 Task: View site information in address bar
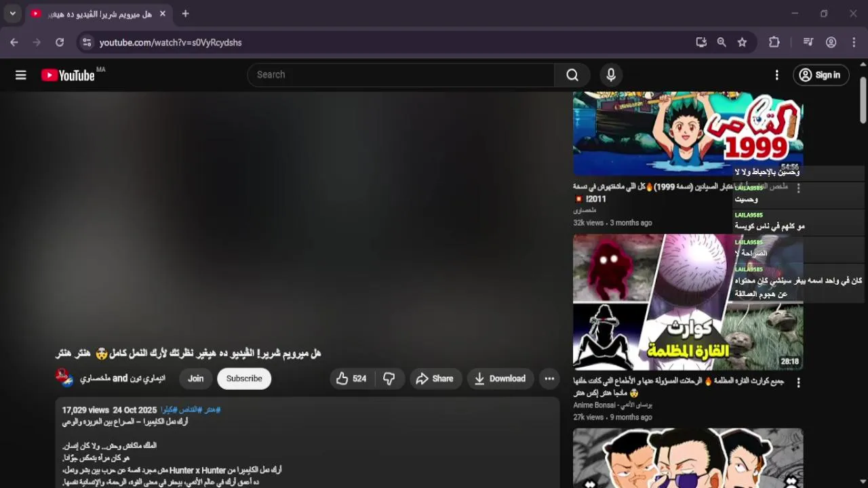[86, 42]
